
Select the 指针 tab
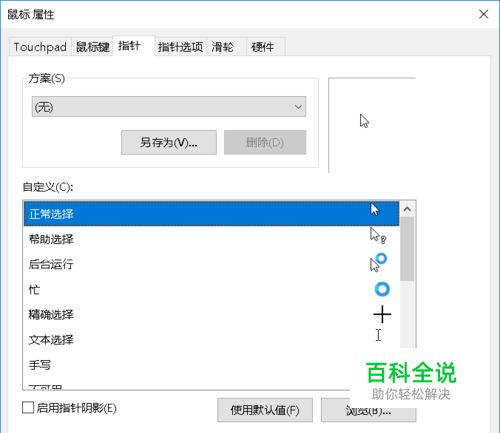[x=134, y=46]
